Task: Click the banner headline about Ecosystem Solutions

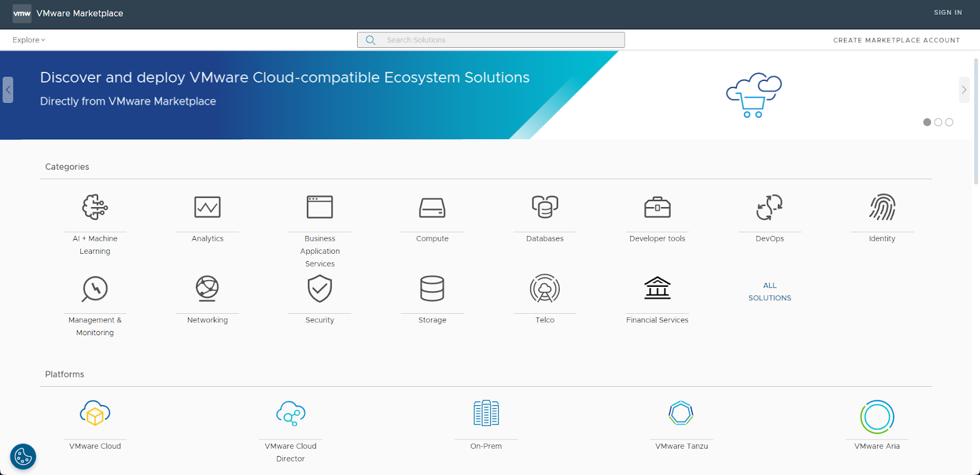Action: coord(285,77)
